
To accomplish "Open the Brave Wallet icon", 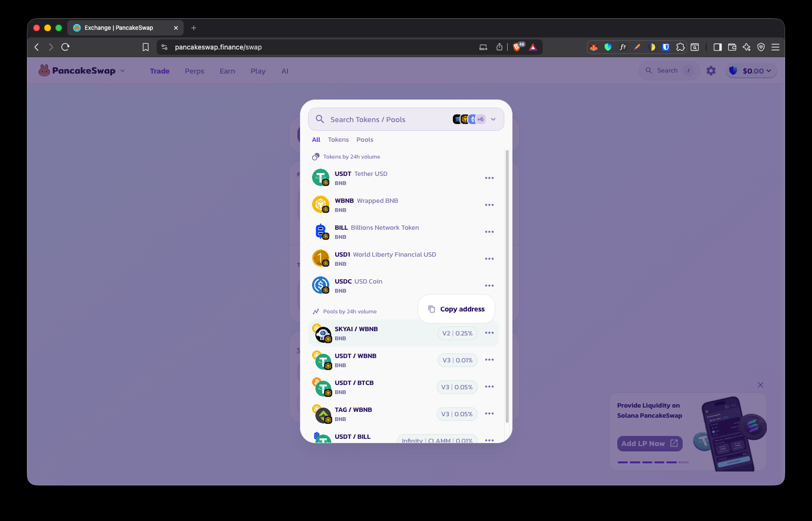I will pos(732,47).
